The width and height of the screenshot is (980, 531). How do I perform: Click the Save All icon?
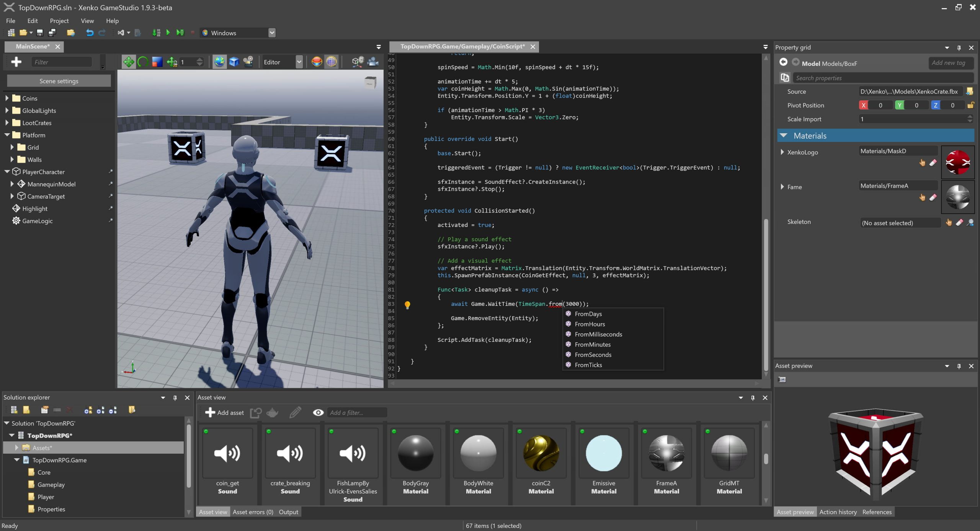52,33
